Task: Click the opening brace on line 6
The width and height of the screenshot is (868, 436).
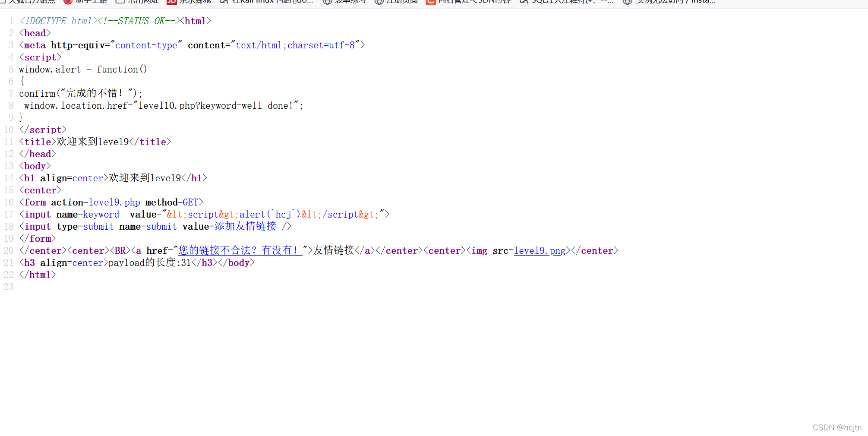Action: [22, 81]
